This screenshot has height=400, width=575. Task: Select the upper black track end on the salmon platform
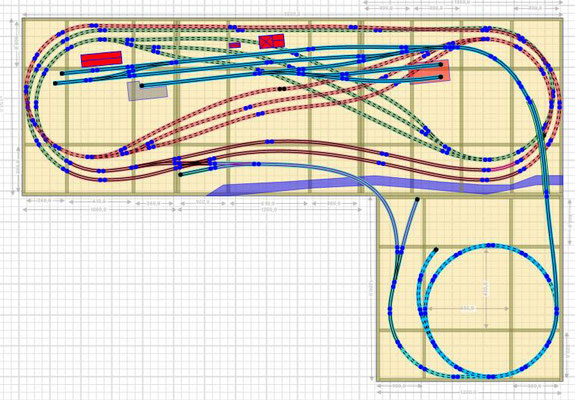(441, 65)
